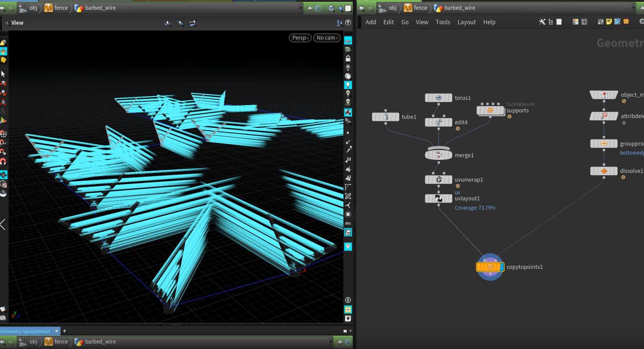Click the fence path button in viewport

click(56, 8)
